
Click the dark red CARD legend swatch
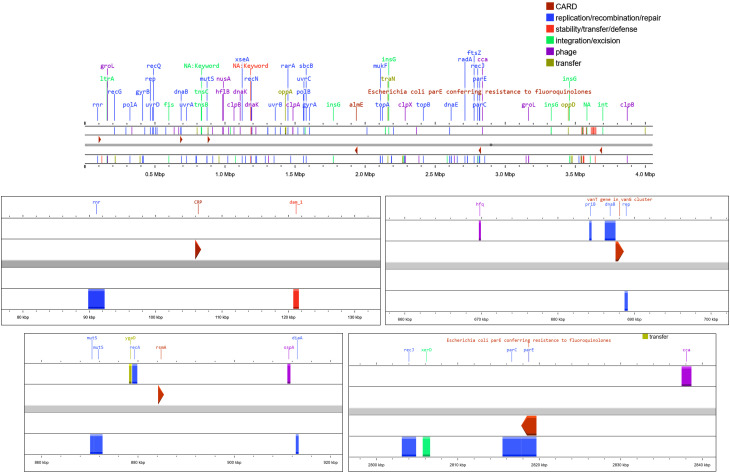[x=549, y=7]
